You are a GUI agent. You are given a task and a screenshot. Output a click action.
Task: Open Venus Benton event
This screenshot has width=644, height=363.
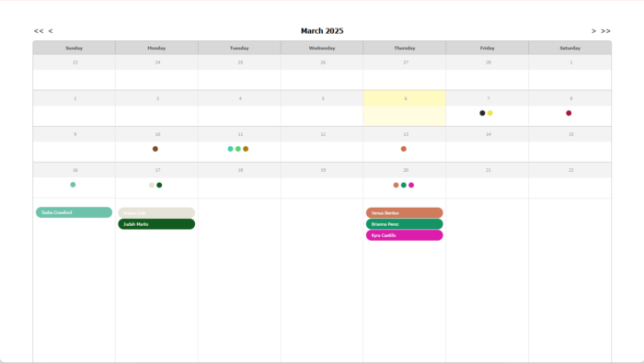(x=405, y=213)
